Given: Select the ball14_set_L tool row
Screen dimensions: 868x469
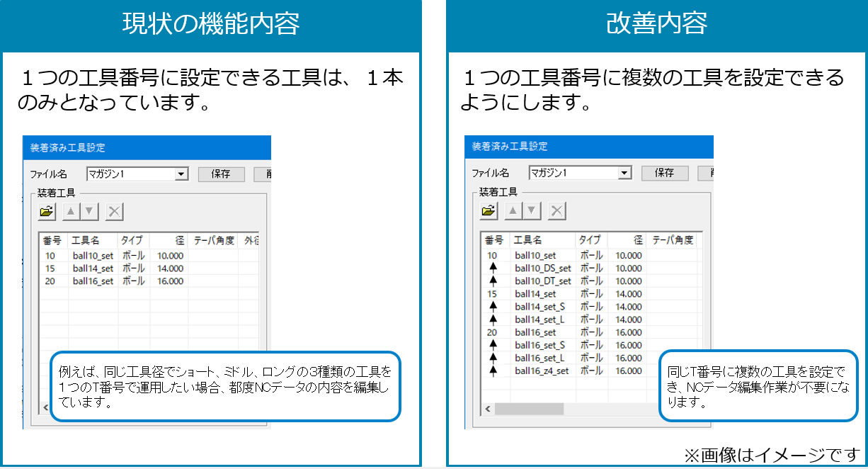Looking at the screenshot, I should click(x=539, y=320).
